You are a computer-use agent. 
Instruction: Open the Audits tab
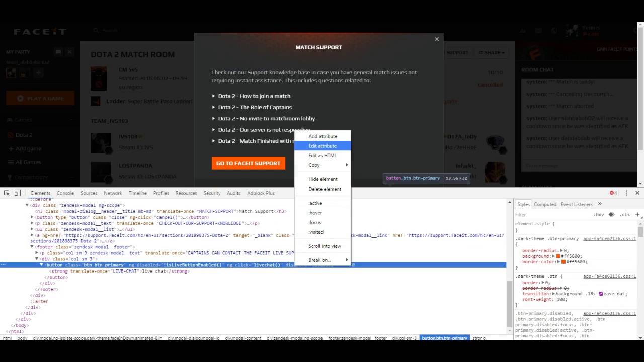pyautogui.click(x=233, y=193)
